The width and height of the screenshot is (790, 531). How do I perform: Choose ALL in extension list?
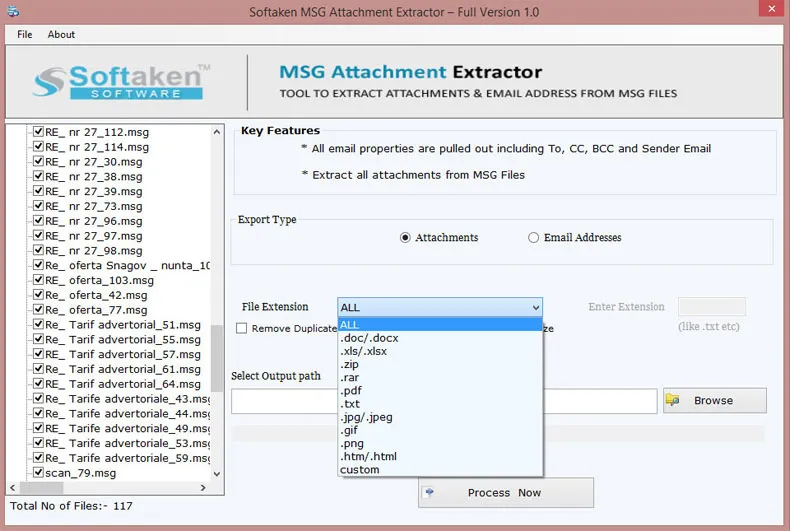click(x=440, y=325)
